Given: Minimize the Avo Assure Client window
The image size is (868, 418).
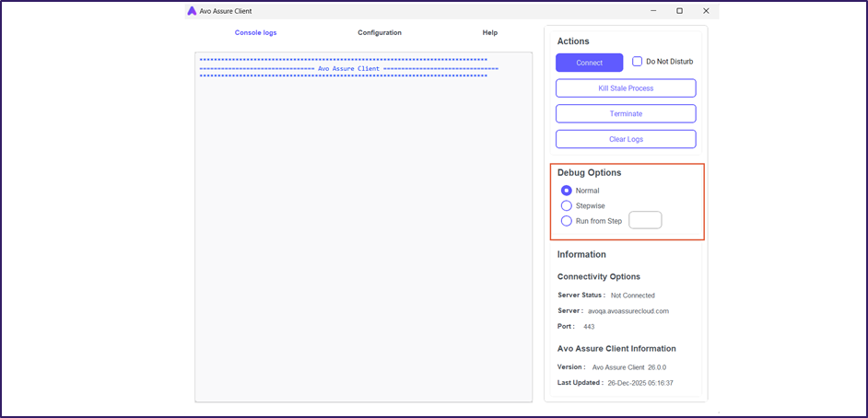Looking at the screenshot, I should (653, 11).
